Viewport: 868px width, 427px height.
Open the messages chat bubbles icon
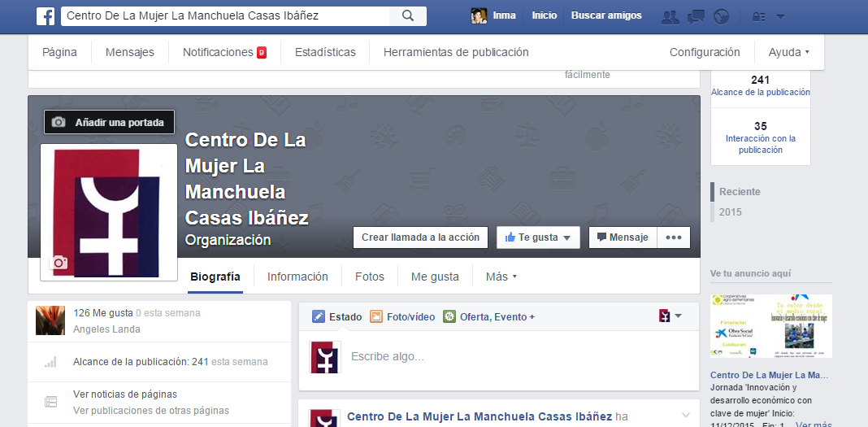(696, 16)
